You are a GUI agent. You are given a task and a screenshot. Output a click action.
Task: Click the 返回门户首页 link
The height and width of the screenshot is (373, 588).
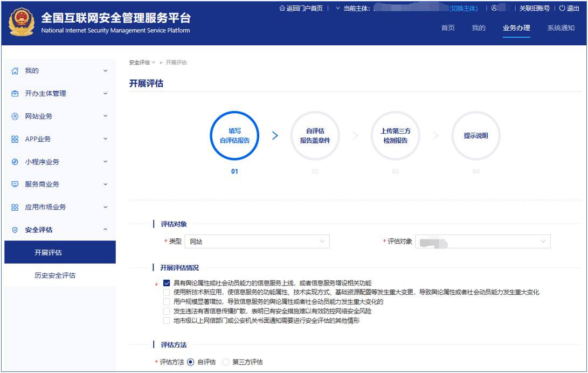tap(301, 8)
